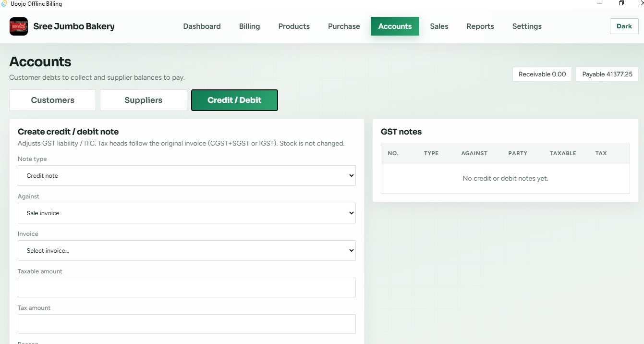
Task: Open the Products section
Action: pos(294,26)
